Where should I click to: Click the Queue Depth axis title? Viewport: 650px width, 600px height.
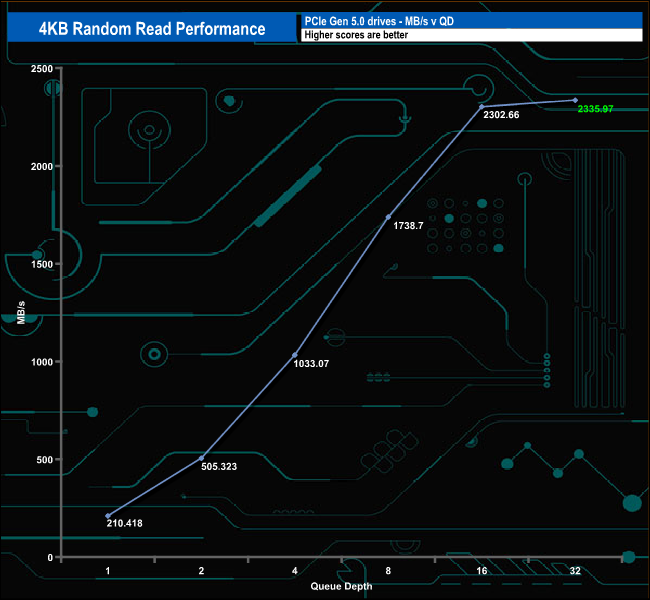coord(341,586)
